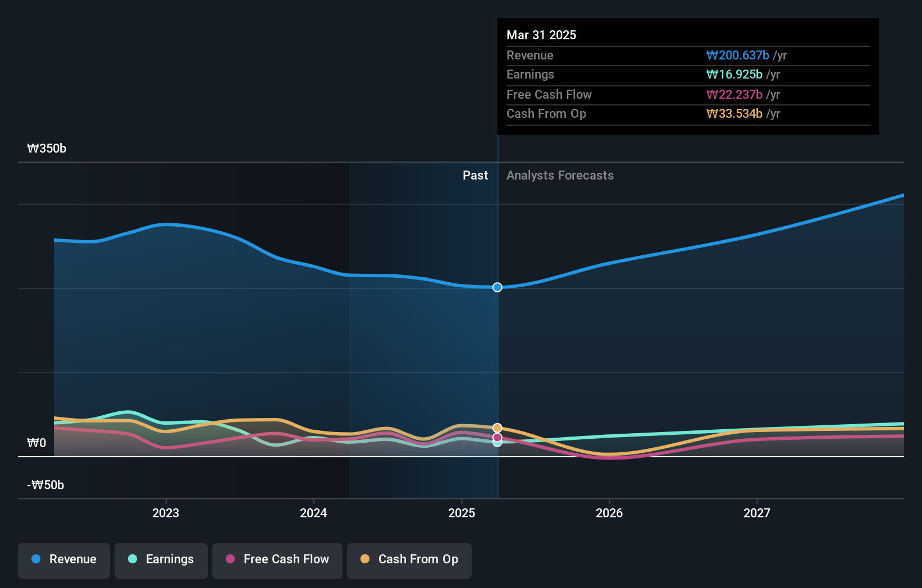Click the 2026 timeline axis label
This screenshot has width=922, height=588.
610,512
